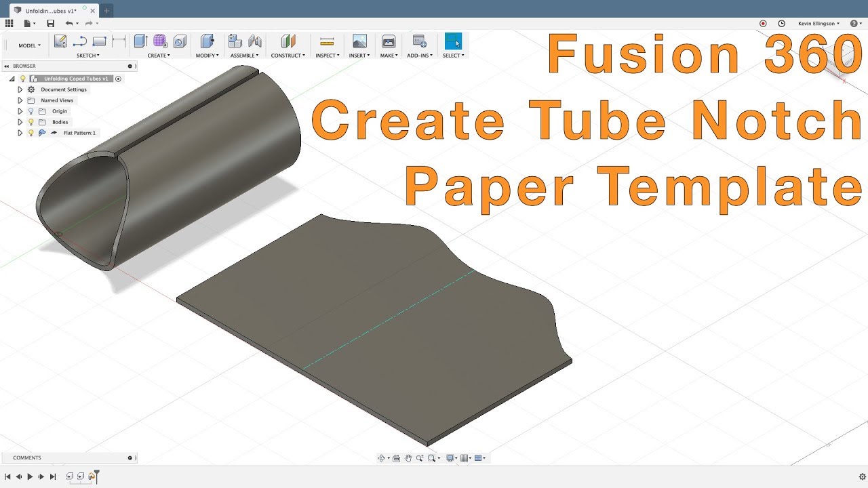Select the Joint tool

255,41
